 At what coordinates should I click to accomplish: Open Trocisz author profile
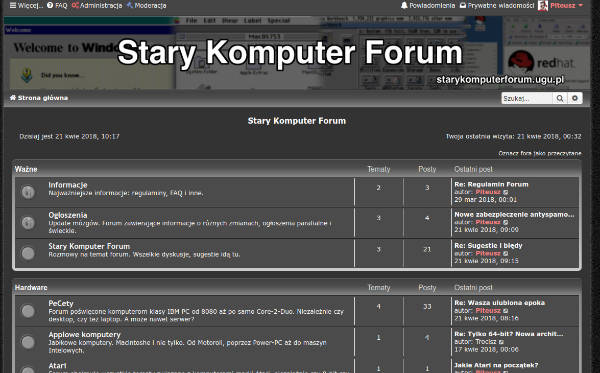pyautogui.click(x=486, y=342)
